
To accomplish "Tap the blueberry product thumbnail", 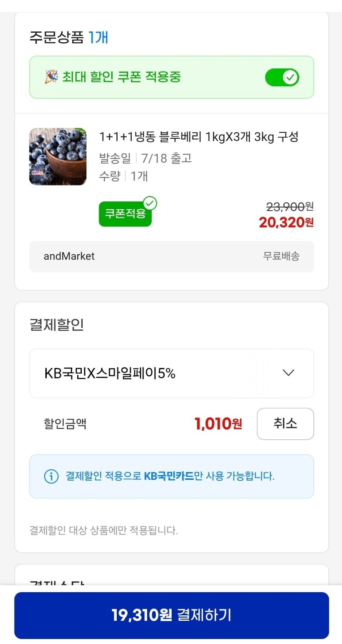I will tap(58, 156).
